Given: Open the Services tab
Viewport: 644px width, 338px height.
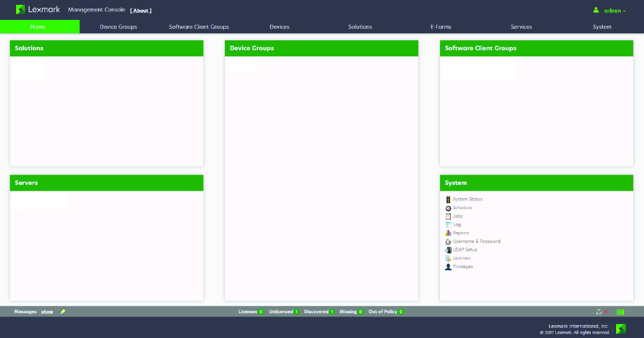Looking at the screenshot, I should pos(521,27).
